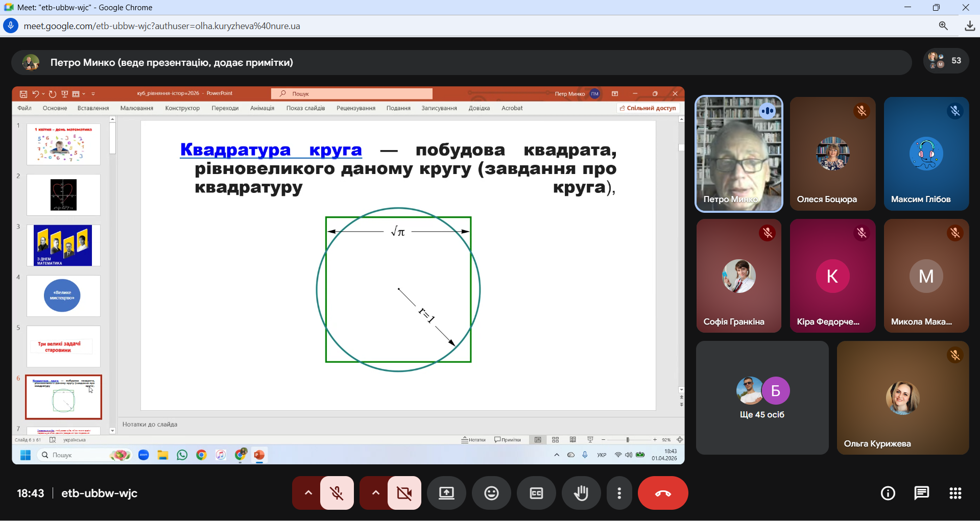Show the participant list via 53 badge
Viewport: 980px width, 521px height.
click(x=946, y=61)
